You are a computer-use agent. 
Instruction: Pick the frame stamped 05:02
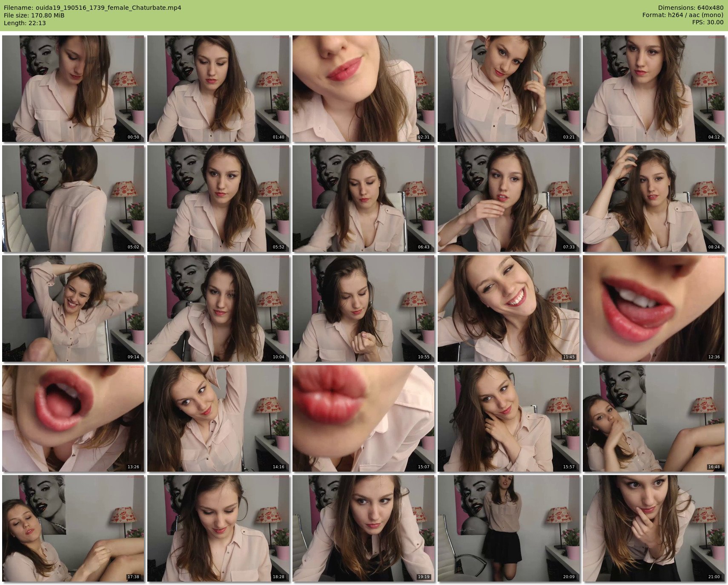pos(73,199)
